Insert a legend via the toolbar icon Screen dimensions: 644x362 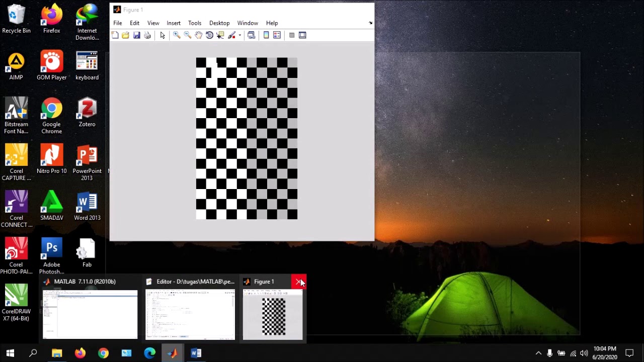[277, 35]
